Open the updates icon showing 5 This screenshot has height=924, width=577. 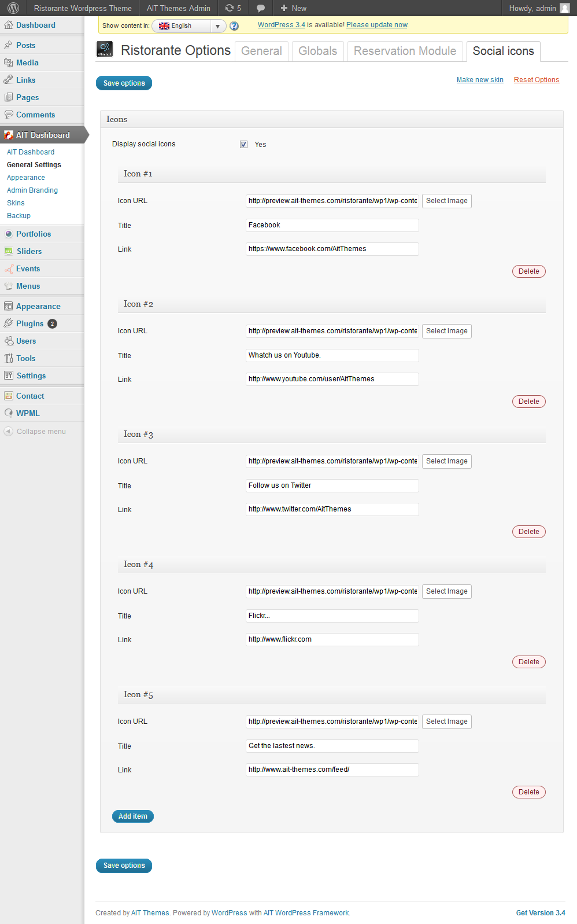click(233, 8)
